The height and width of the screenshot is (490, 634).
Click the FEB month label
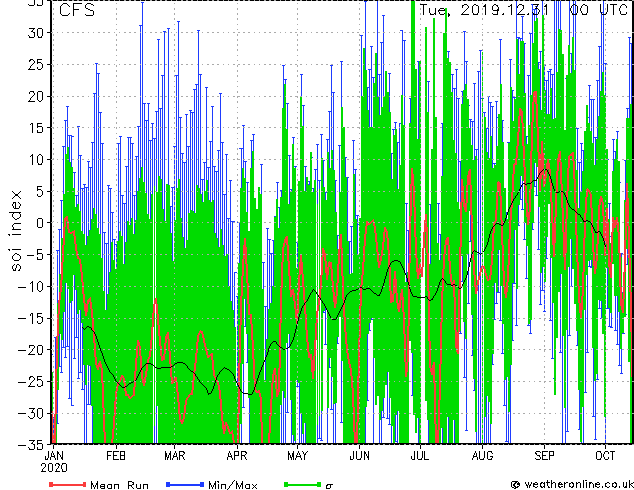[x=116, y=456]
